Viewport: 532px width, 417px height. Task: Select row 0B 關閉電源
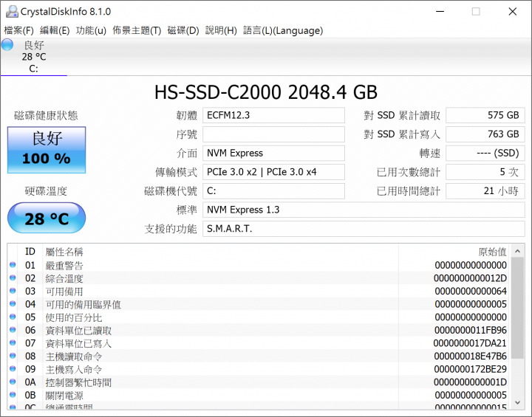259,396
